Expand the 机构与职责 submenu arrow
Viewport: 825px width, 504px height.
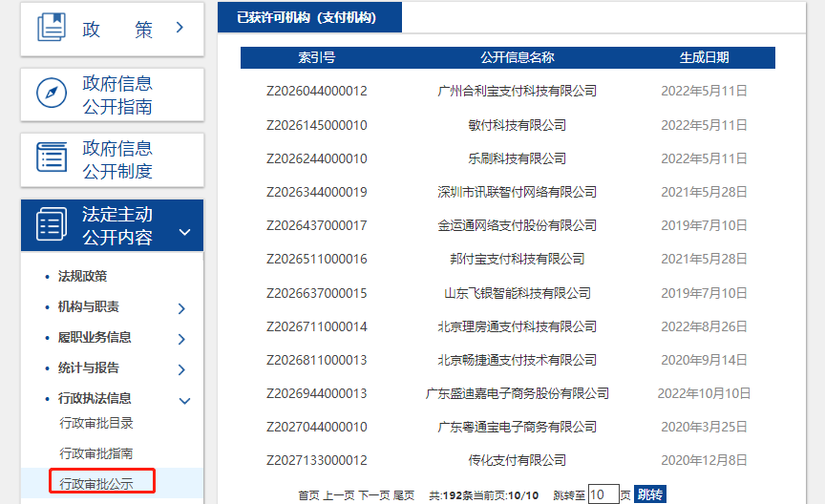click(181, 308)
